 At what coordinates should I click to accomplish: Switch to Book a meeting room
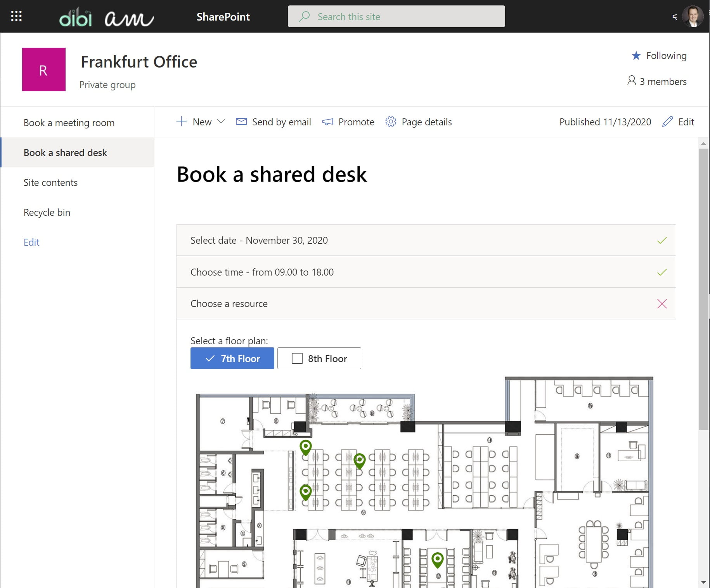click(x=69, y=123)
